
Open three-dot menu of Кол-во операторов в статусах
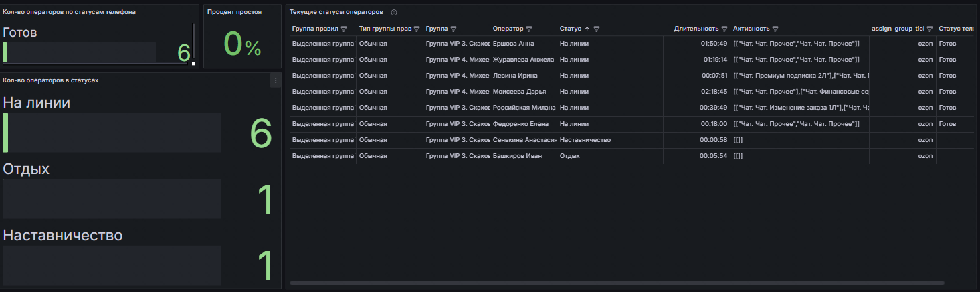tap(275, 80)
